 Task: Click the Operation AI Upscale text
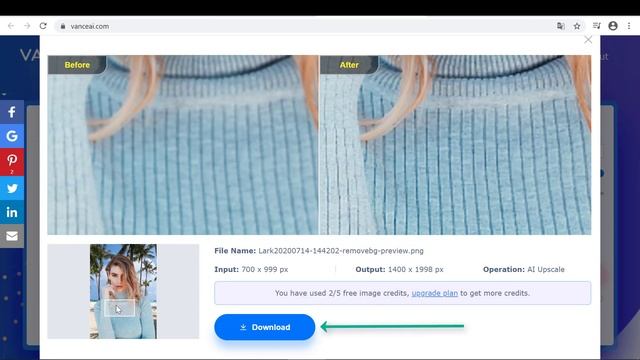pos(524,269)
